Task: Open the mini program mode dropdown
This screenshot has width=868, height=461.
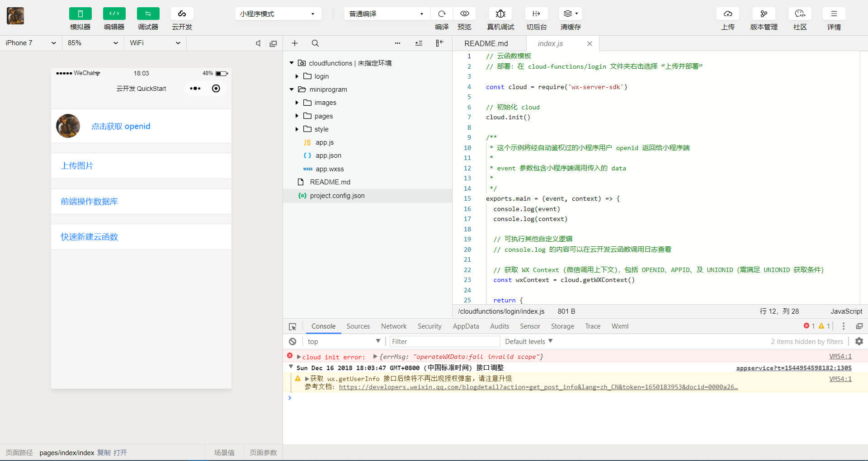Action: [x=278, y=14]
